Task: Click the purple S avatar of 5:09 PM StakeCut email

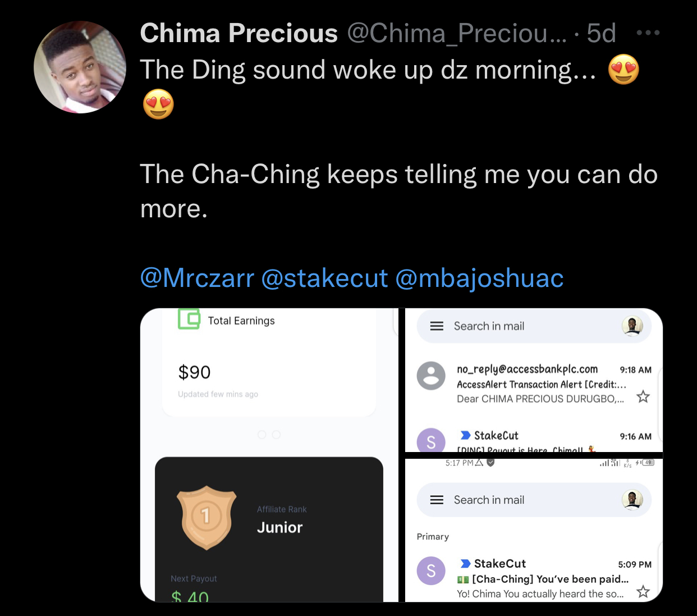Action: tap(431, 571)
